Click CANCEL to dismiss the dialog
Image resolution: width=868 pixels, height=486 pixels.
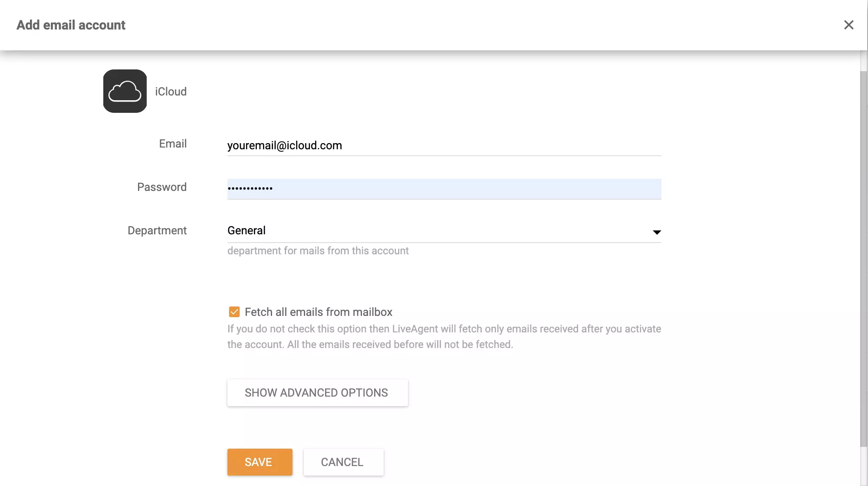(342, 462)
